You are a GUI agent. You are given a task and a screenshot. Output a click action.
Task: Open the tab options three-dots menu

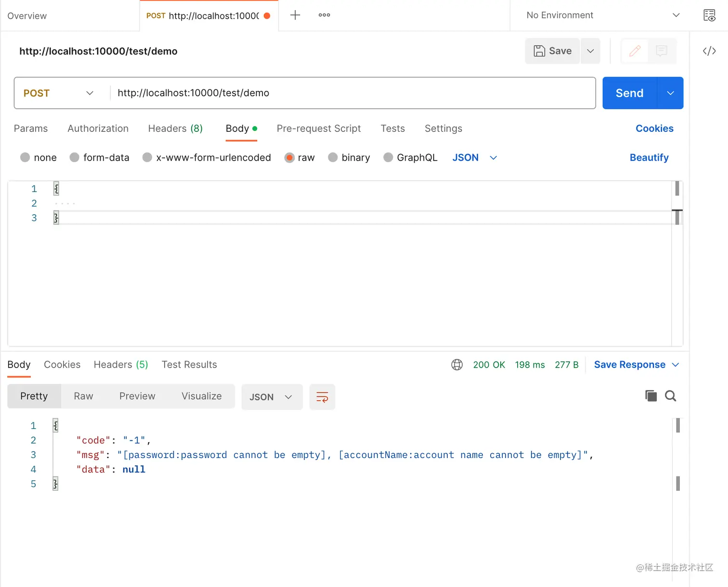point(324,15)
